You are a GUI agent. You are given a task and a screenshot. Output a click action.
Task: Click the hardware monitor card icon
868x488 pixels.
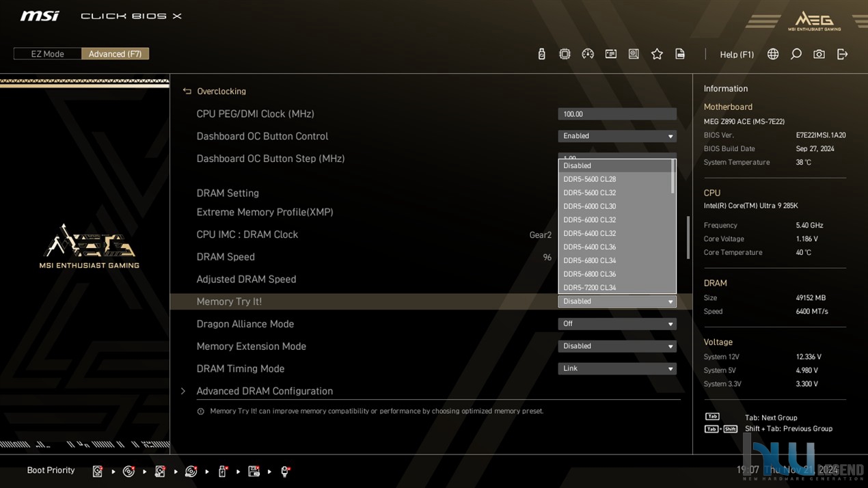(611, 54)
